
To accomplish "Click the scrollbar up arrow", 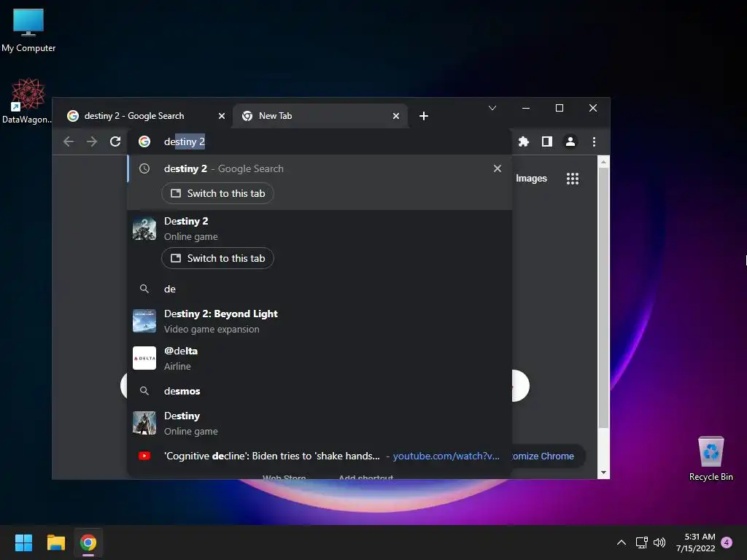I will tap(603, 162).
